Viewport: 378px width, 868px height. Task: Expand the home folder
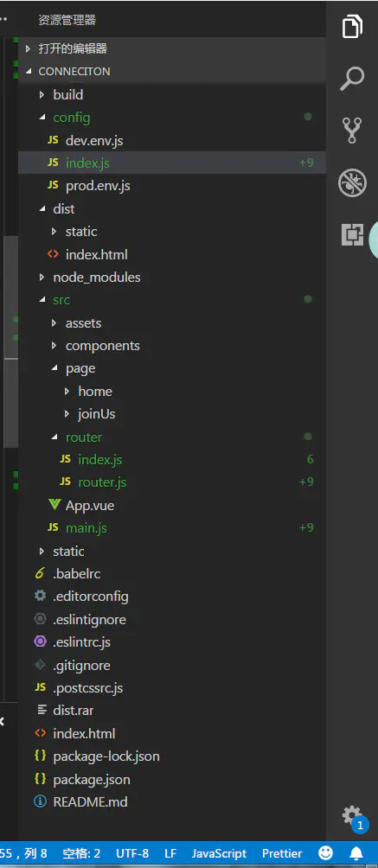(172, 392)
